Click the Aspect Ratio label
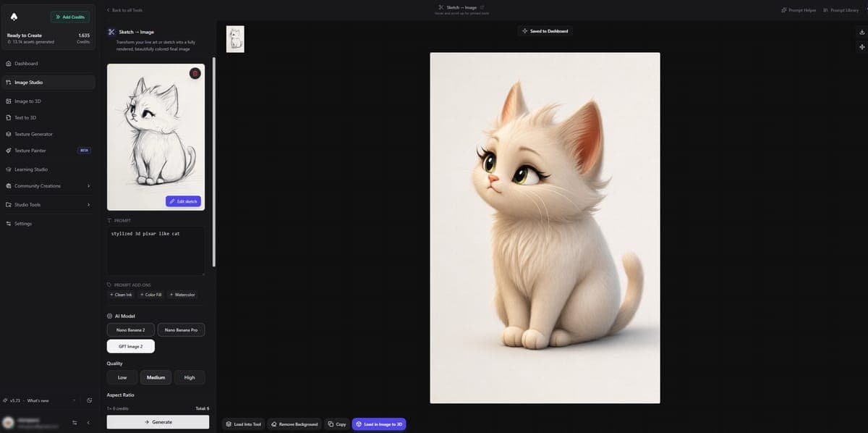868x433 pixels. (121, 395)
